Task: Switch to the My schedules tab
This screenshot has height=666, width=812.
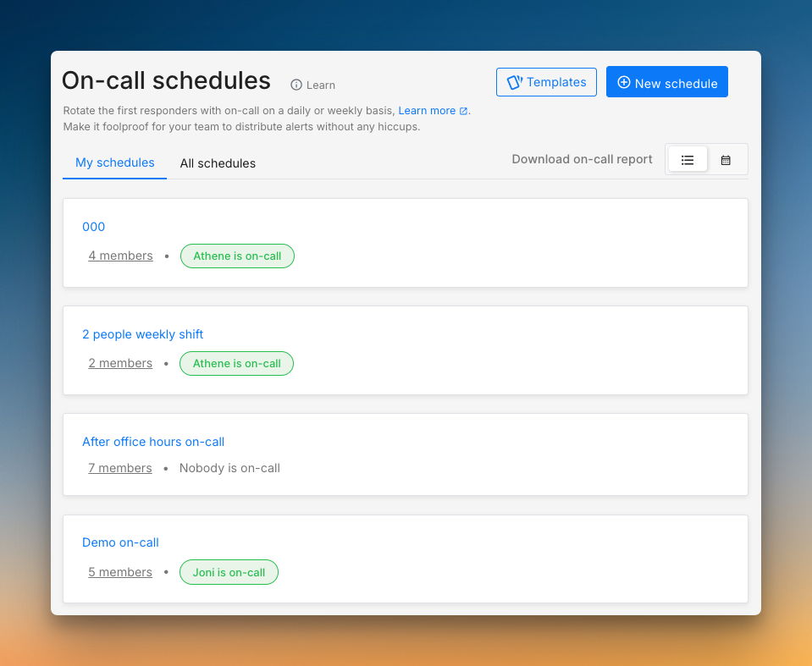Action: click(114, 162)
